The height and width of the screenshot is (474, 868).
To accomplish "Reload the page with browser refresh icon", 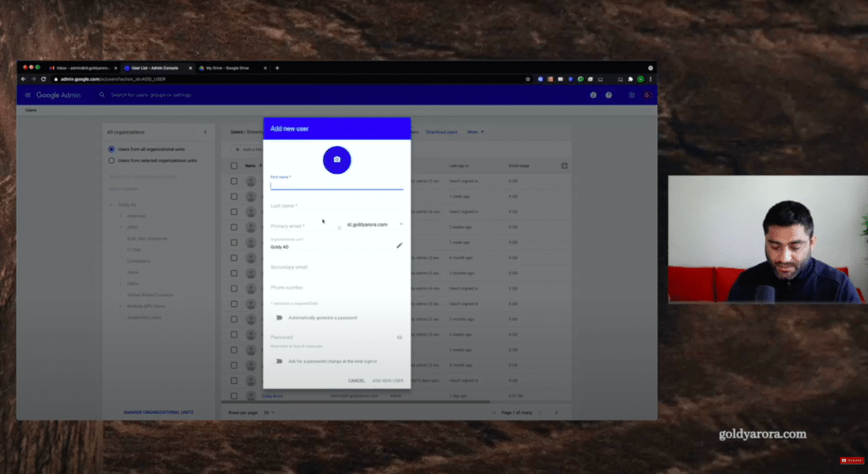I will coord(43,79).
